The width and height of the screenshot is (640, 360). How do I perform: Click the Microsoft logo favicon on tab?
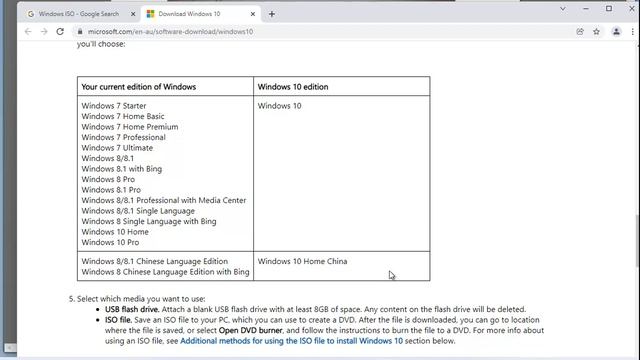click(x=151, y=14)
